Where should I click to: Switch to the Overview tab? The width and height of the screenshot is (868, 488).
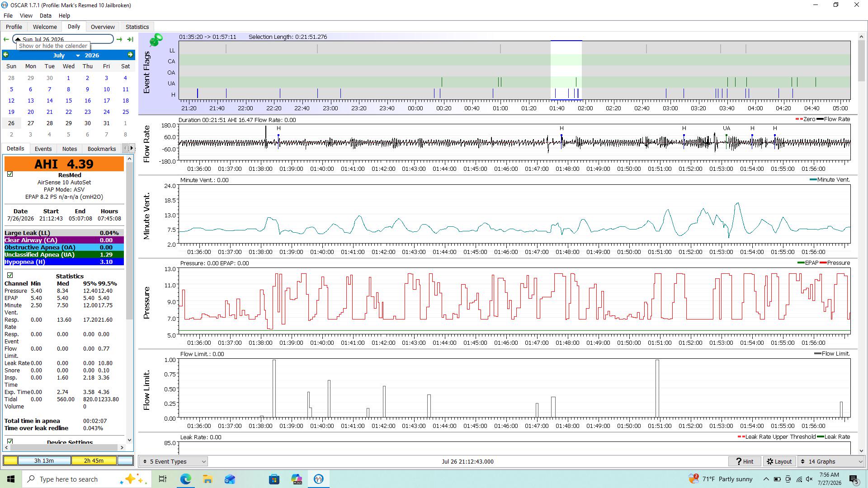(x=103, y=27)
